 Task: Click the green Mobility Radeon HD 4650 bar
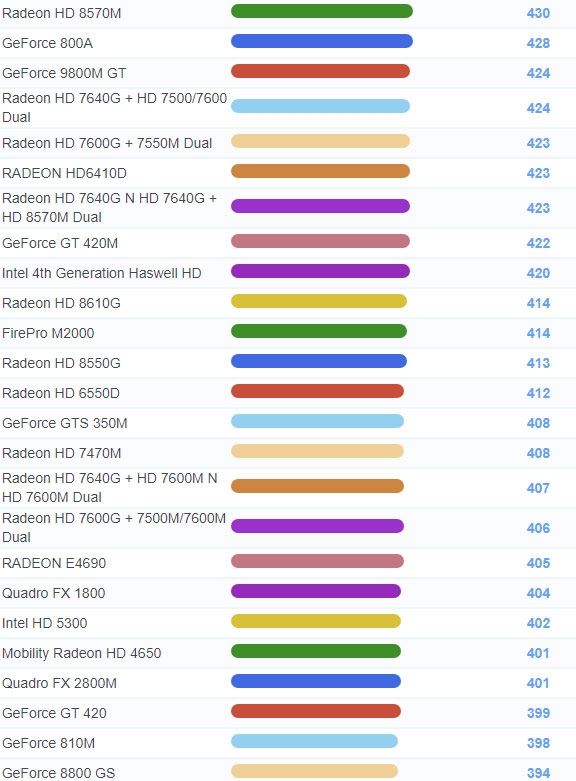tap(316, 651)
